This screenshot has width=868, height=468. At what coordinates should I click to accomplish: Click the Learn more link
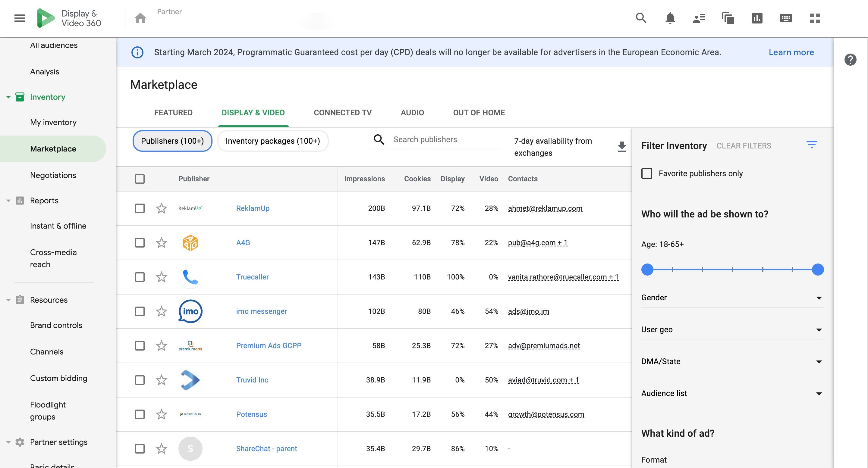(x=791, y=52)
